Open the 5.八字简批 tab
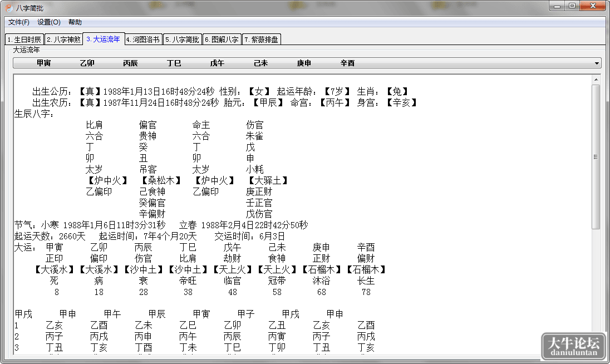610x364 pixels. (183, 40)
